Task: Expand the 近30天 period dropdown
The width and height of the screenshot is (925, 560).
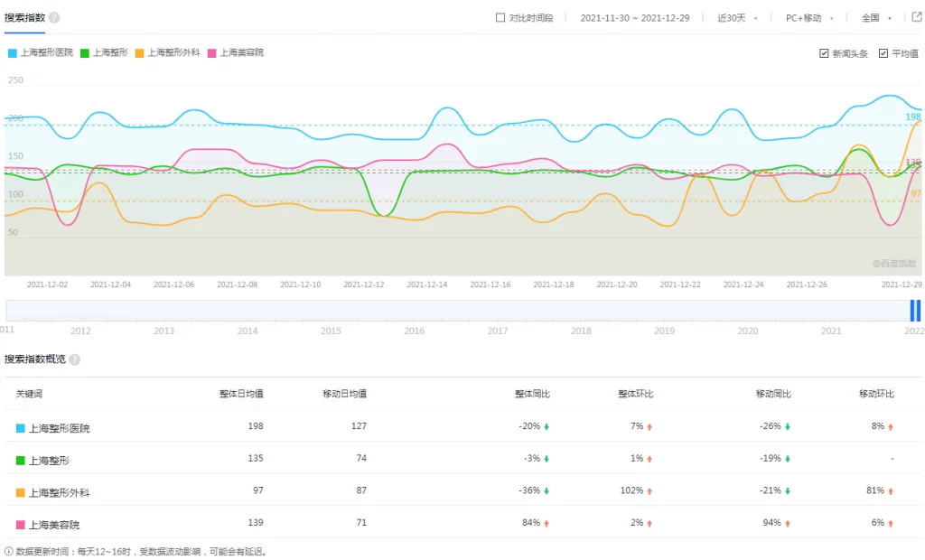Action: click(737, 18)
